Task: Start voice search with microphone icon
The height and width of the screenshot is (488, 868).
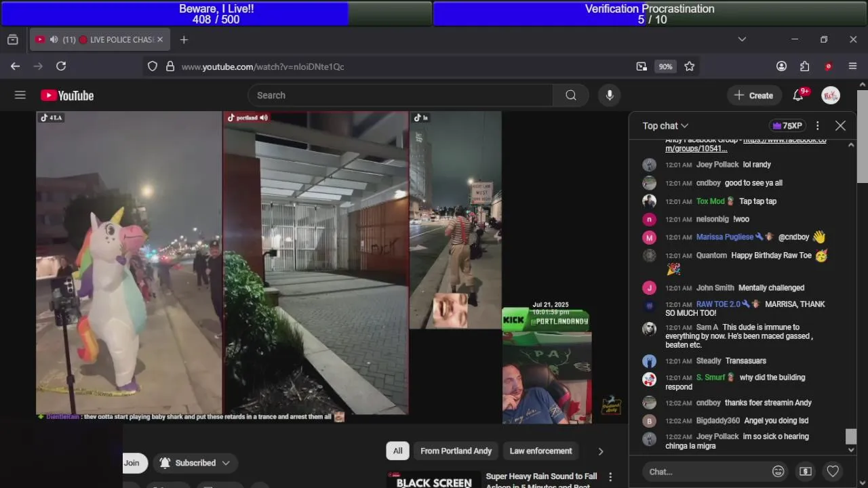Action: (x=610, y=96)
